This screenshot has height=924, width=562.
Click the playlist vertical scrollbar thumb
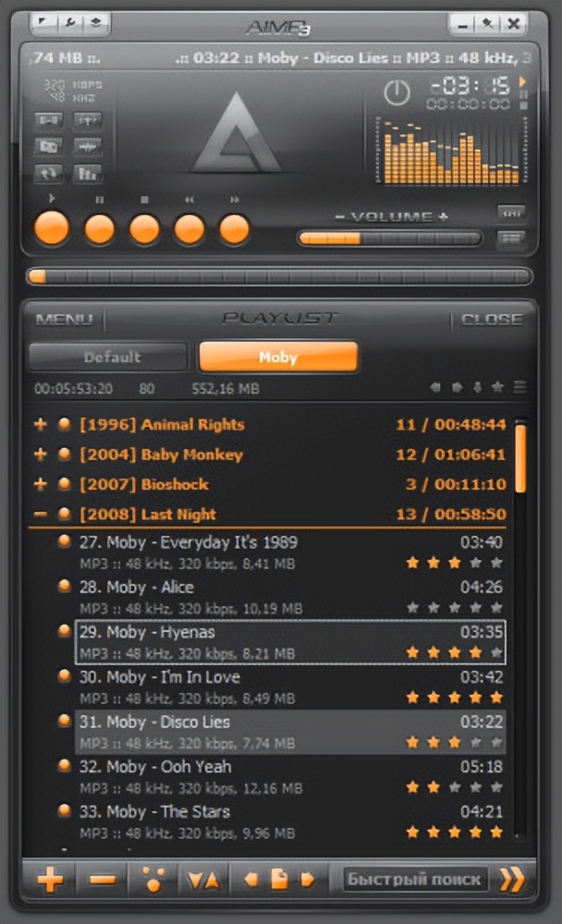(520, 458)
